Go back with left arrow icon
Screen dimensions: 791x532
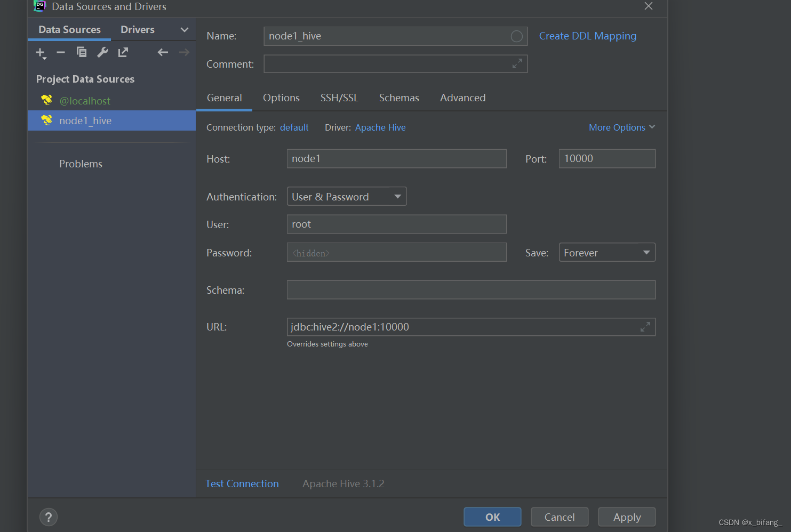(163, 52)
